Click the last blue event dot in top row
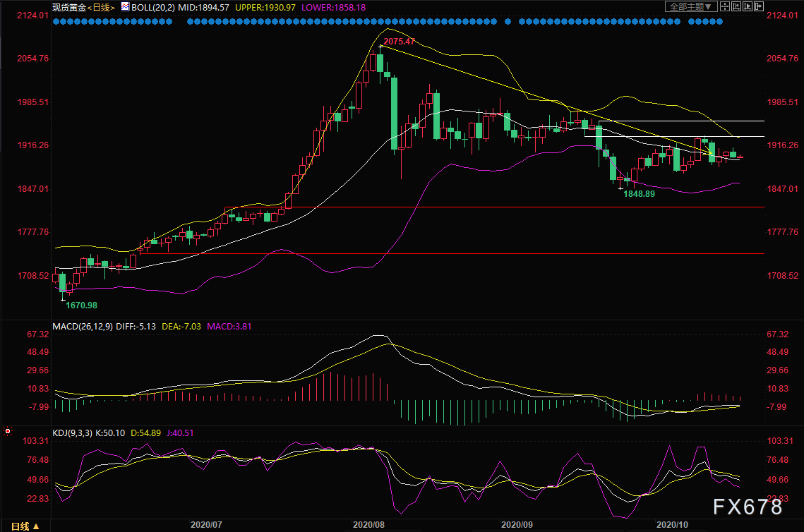Viewport: 804px width, 532px height. (x=719, y=22)
